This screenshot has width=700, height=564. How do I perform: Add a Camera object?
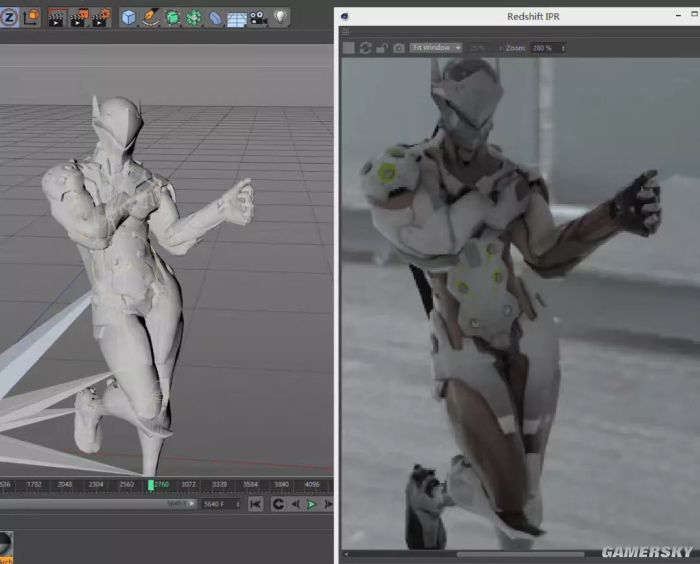click(x=258, y=18)
